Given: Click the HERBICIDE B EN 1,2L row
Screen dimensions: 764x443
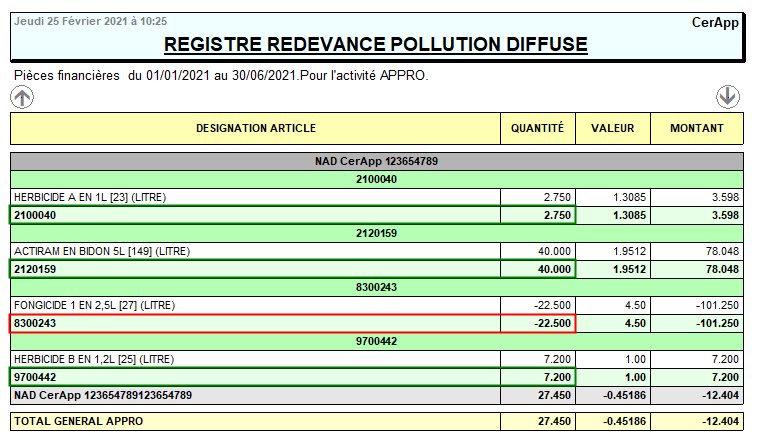Looking at the screenshot, I should 255,359.
